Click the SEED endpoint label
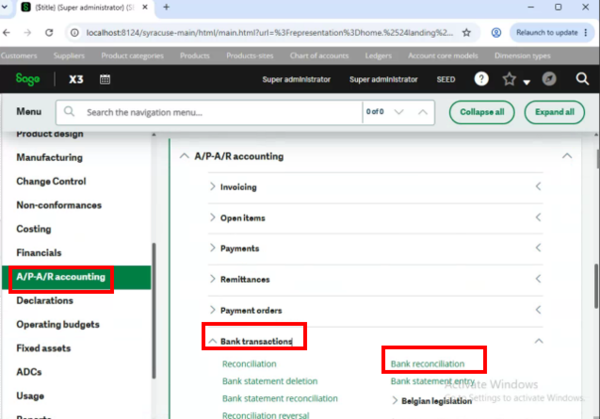This screenshot has height=419, width=600. pyautogui.click(x=446, y=80)
